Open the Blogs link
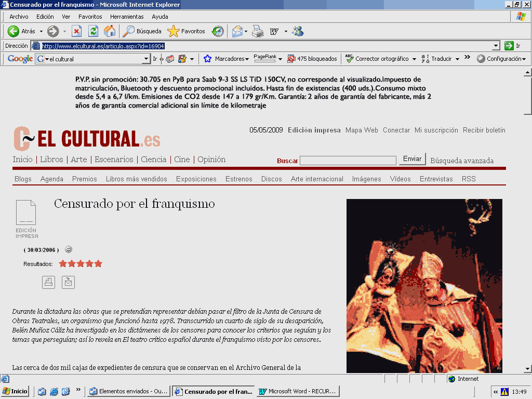532x399 pixels. pyautogui.click(x=23, y=179)
